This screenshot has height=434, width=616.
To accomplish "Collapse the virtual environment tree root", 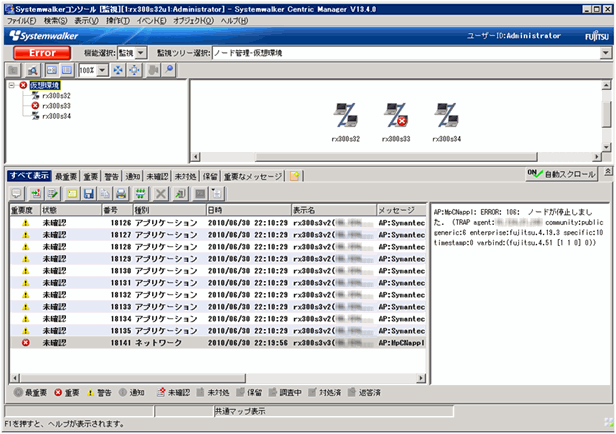I will click(12, 85).
